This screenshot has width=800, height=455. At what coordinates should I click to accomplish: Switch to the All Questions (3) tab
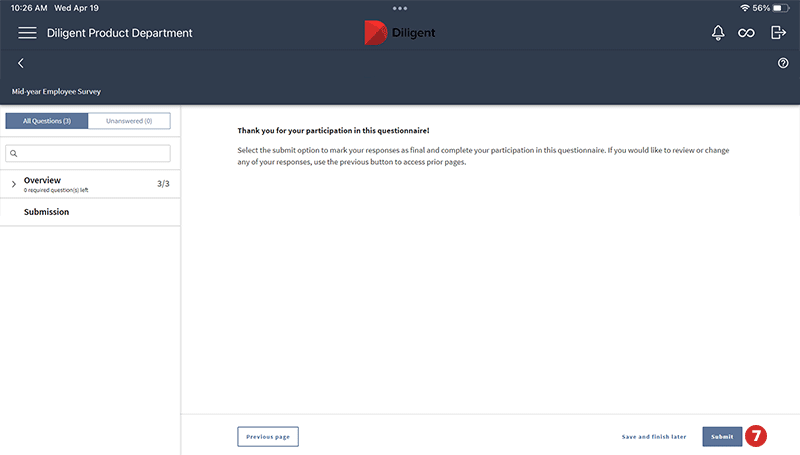click(47, 121)
